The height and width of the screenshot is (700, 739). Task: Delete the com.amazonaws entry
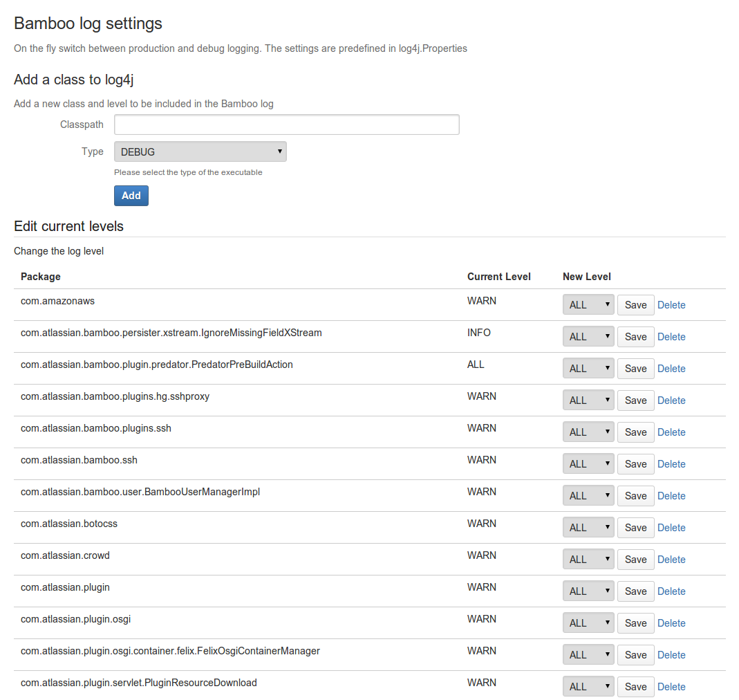tap(671, 305)
